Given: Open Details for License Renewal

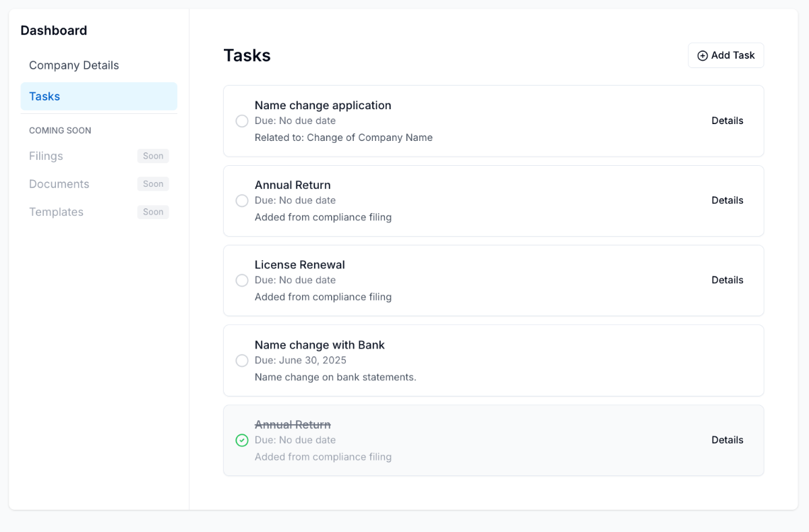Looking at the screenshot, I should 727,280.
